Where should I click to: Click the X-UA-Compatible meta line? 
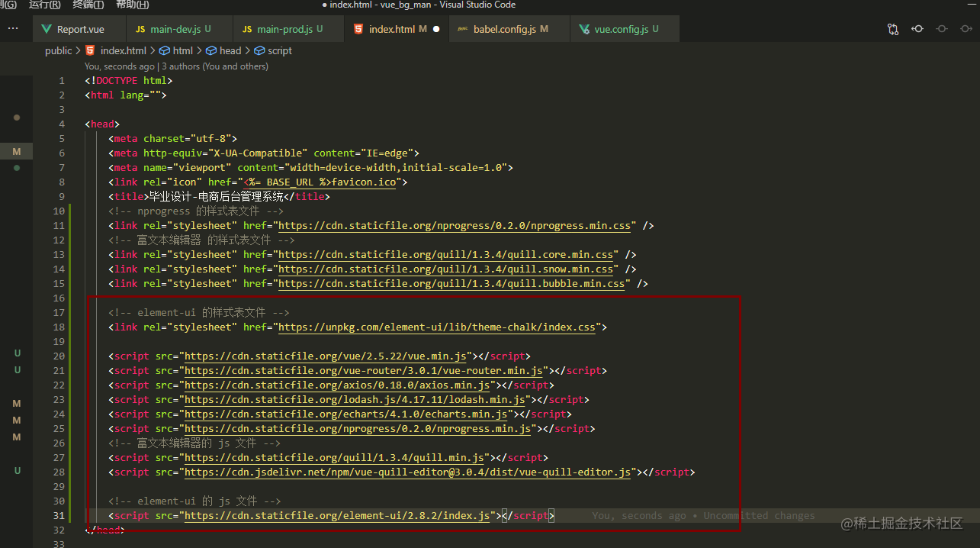click(x=264, y=153)
